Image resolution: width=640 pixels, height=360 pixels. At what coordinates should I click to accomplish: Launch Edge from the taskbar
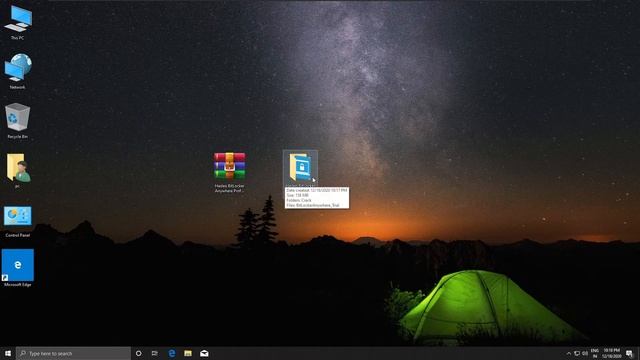[172, 353]
